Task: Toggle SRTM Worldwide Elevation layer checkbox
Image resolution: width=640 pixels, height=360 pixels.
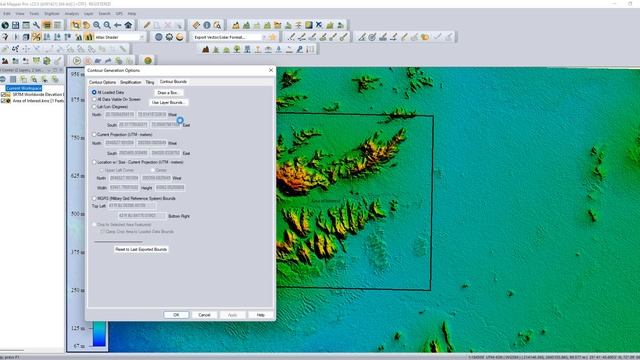Action: click(3, 95)
